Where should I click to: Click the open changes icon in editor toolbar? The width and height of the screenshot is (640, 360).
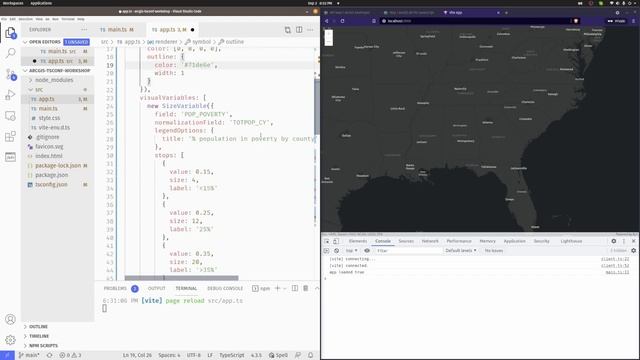pos(288,30)
